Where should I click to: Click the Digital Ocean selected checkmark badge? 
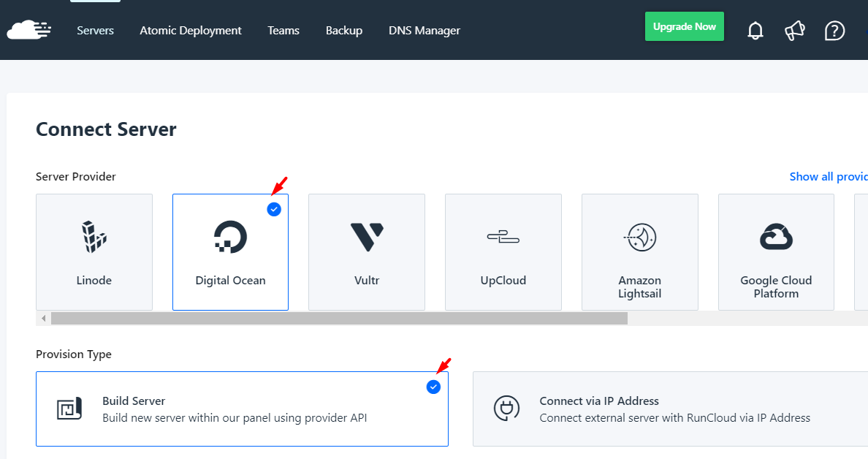pyautogui.click(x=274, y=209)
